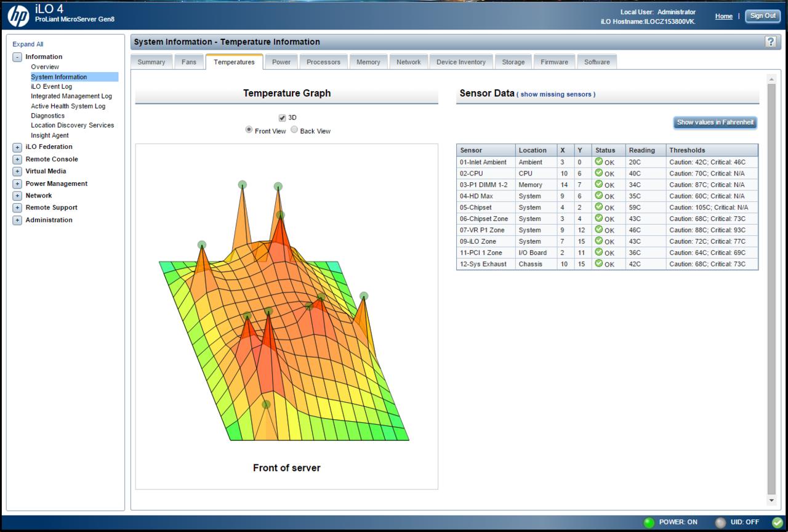Image resolution: width=788 pixels, height=532 pixels.
Task: Switch to the Summary tab
Action: tap(151, 62)
